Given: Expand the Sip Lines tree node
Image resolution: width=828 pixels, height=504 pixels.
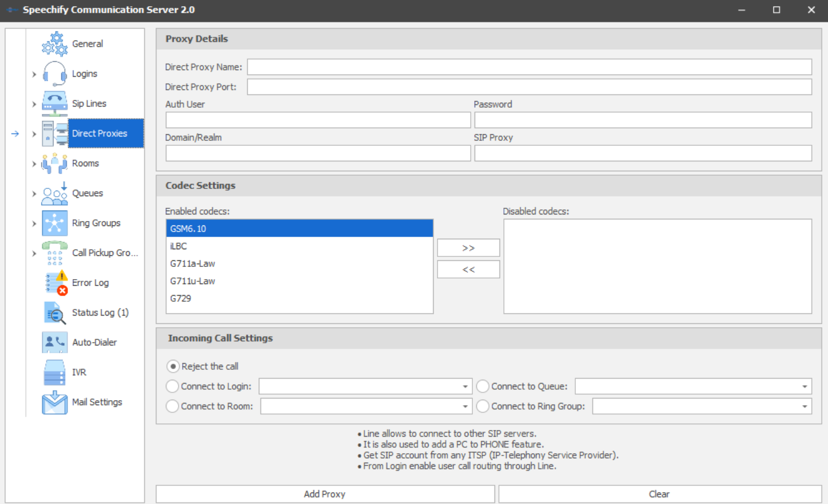Looking at the screenshot, I should tap(34, 104).
